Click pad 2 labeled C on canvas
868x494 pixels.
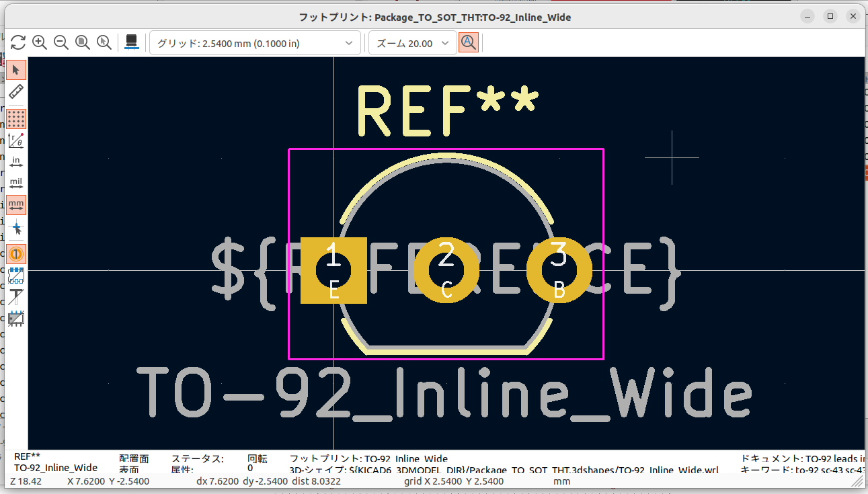tap(446, 271)
